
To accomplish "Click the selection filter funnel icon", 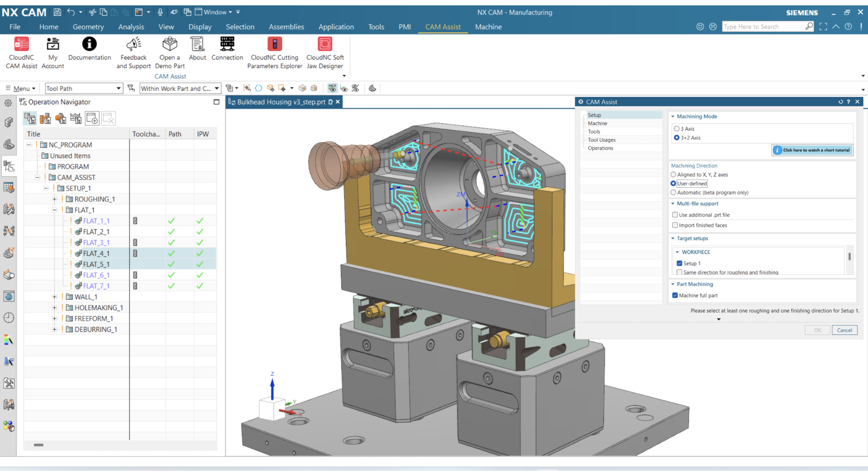I will pos(131,88).
